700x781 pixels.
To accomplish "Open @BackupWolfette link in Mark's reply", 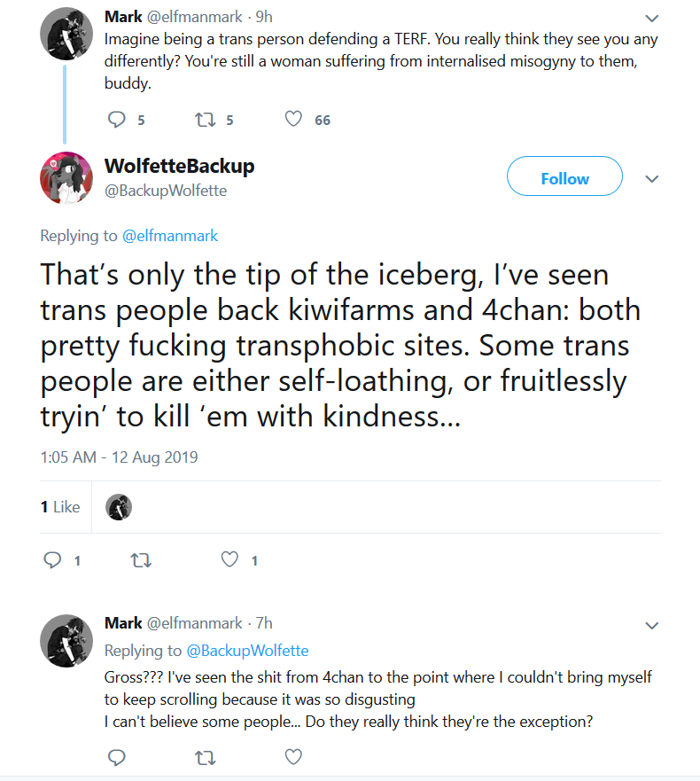I will pyautogui.click(x=247, y=651).
